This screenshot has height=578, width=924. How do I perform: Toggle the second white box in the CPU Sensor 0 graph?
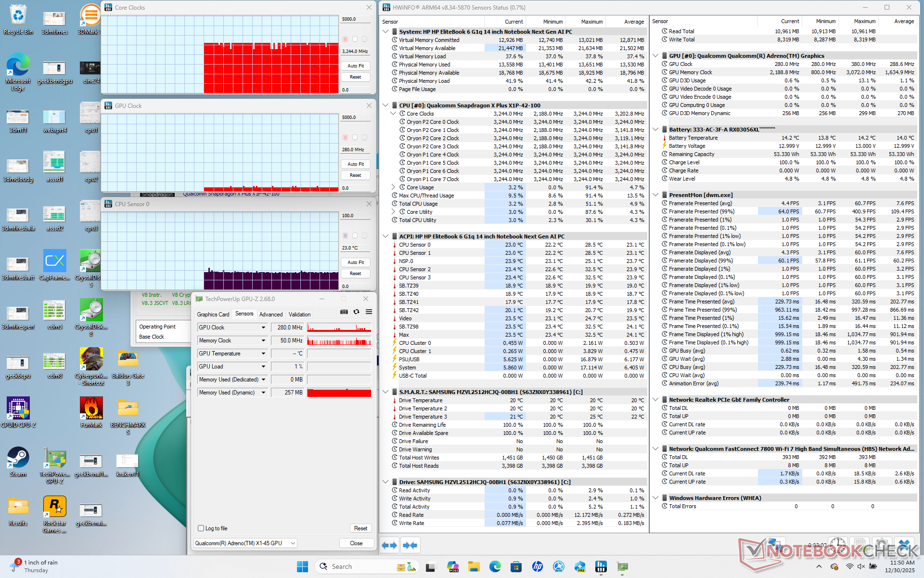(x=364, y=236)
